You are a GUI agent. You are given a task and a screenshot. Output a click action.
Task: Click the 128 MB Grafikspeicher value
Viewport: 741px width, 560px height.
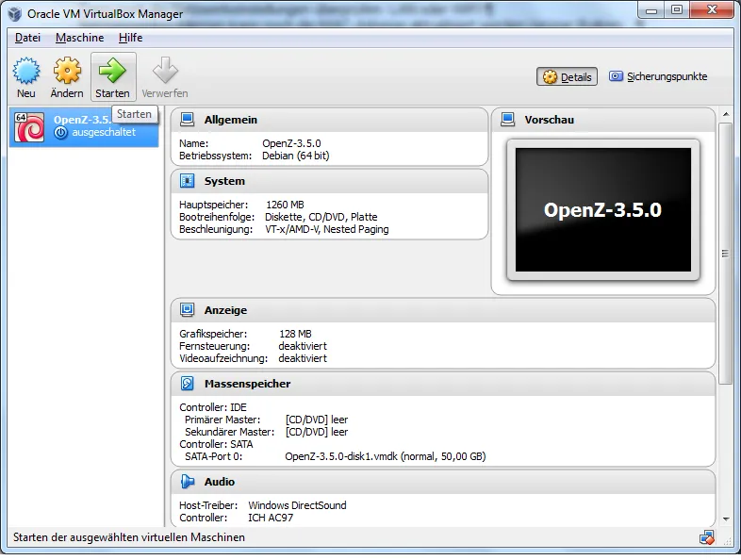click(x=295, y=334)
